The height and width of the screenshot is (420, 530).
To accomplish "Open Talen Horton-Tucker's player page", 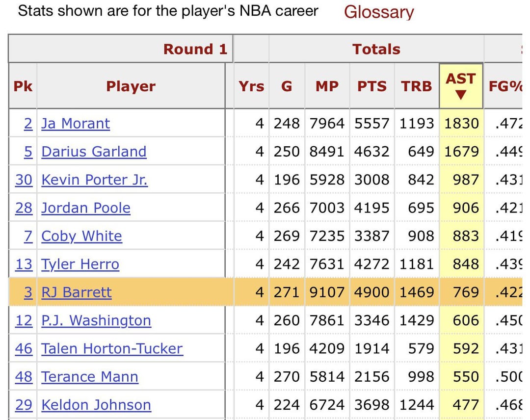I will (x=112, y=348).
